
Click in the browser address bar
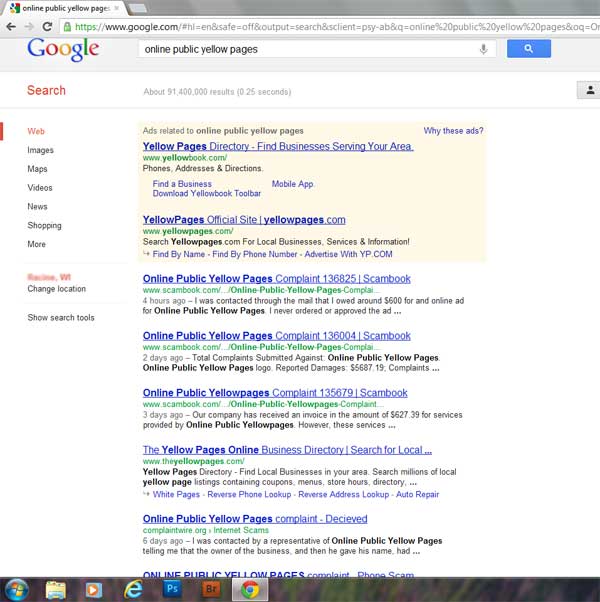pyautogui.click(x=330, y=27)
